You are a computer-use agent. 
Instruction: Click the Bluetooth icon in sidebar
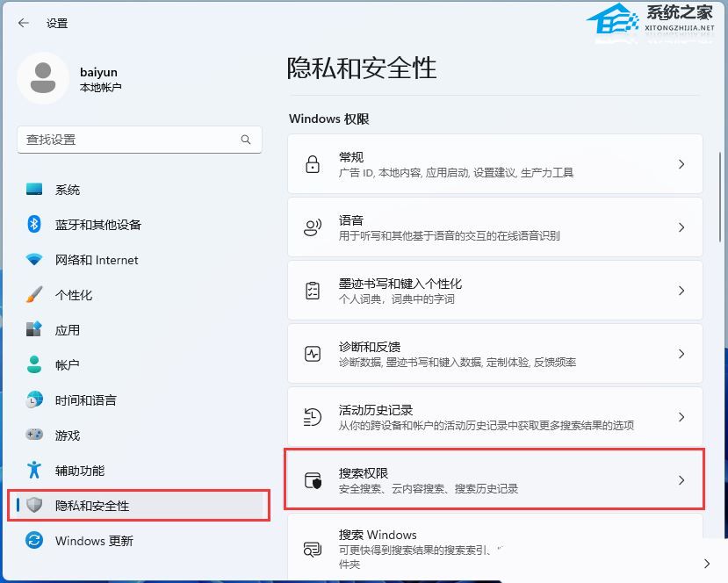pyautogui.click(x=34, y=224)
